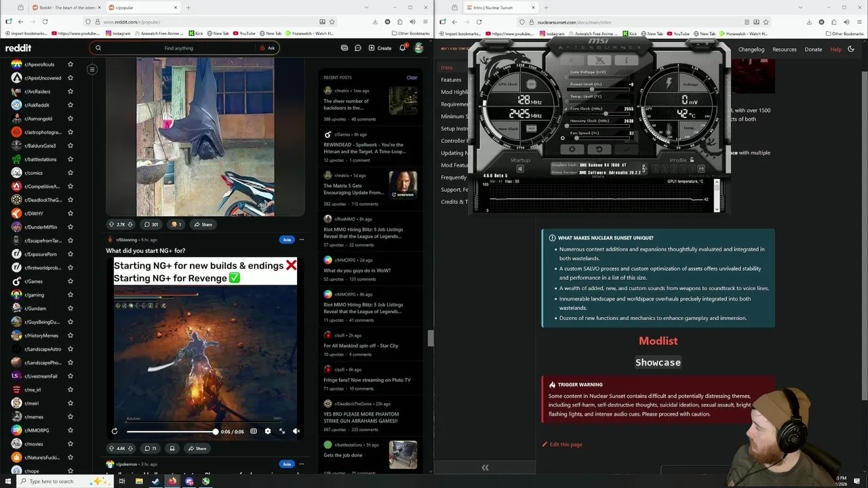This screenshot has width=868, height=488.
Task: Favorite r/gaming using its star
Action: [71, 295]
